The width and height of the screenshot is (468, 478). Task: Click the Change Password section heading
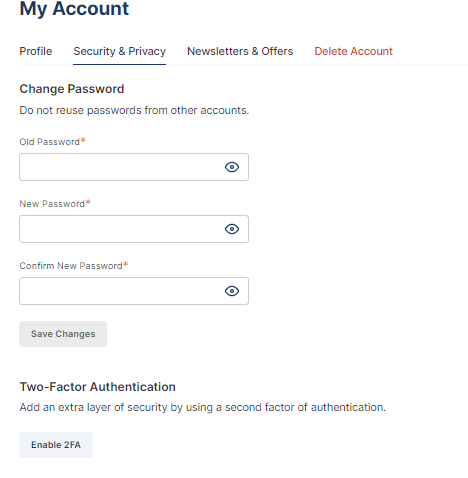[x=72, y=89]
